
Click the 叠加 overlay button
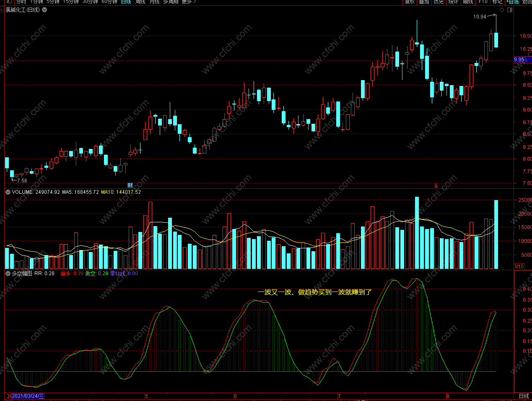tap(424, 2)
